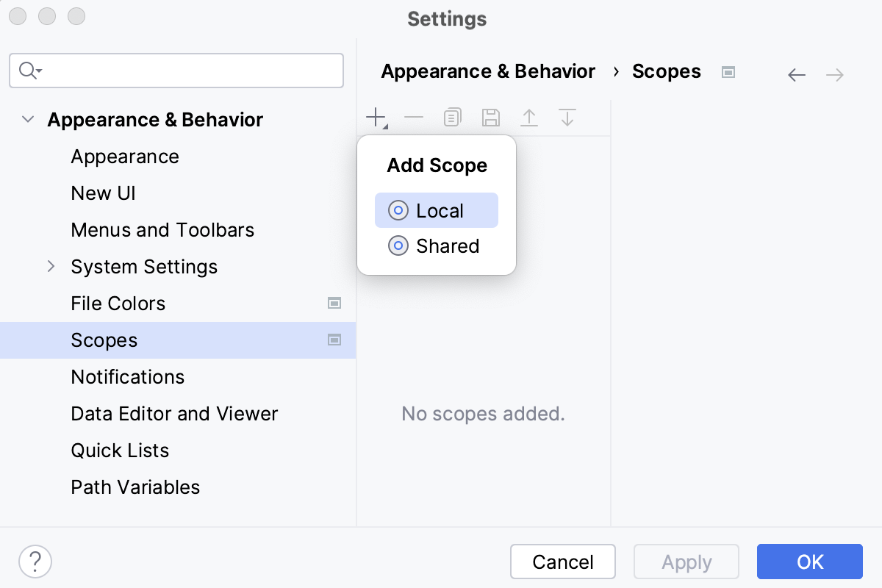882x588 pixels.
Task: Select Notifications in the settings sidebar
Action: (x=127, y=376)
